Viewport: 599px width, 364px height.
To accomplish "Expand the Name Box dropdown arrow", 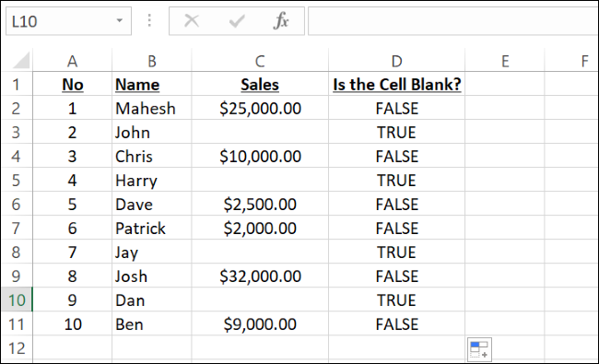I will (120, 20).
